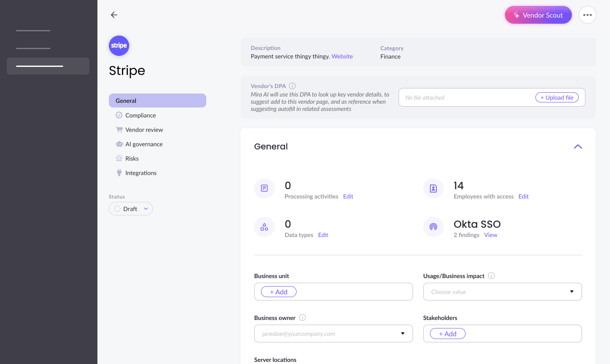Screen dimensions: 610x364
Task: Select the first item in dark sidebar
Action: 33,30
